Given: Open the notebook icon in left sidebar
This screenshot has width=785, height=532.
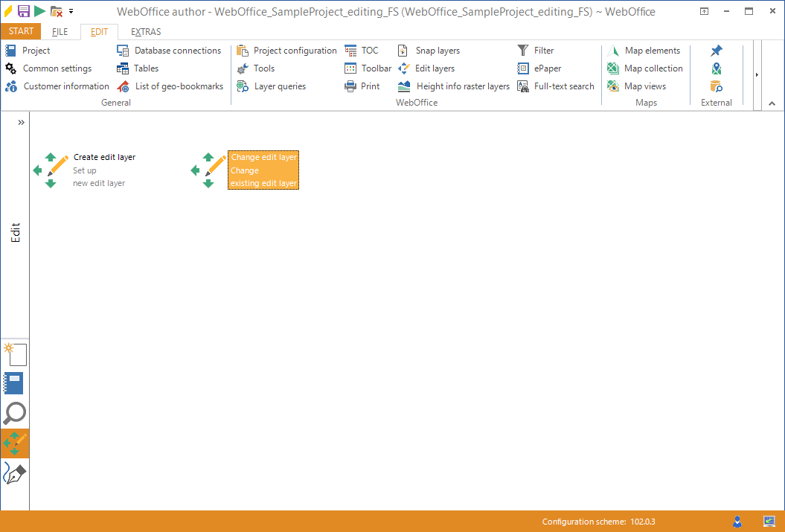Looking at the screenshot, I should click(x=15, y=382).
